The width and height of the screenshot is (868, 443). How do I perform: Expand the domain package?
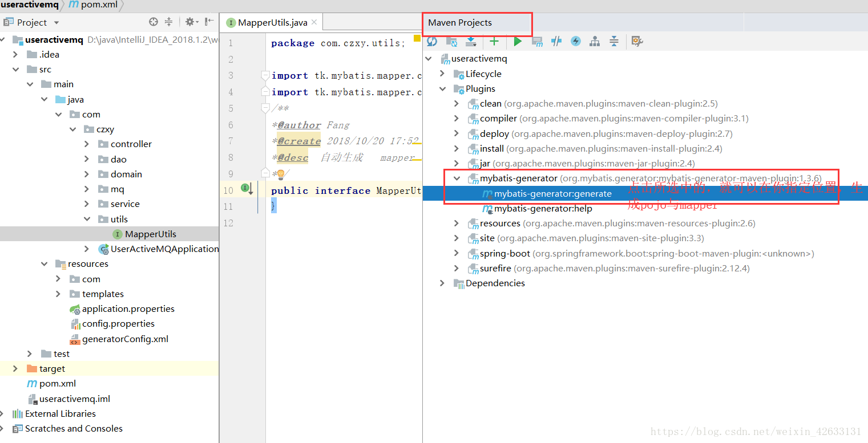click(x=87, y=174)
